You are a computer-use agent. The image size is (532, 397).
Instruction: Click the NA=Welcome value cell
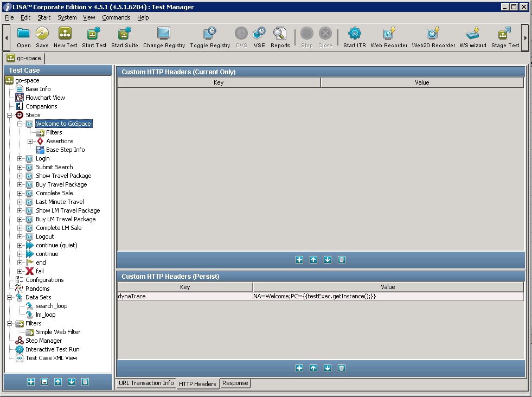[388, 296]
